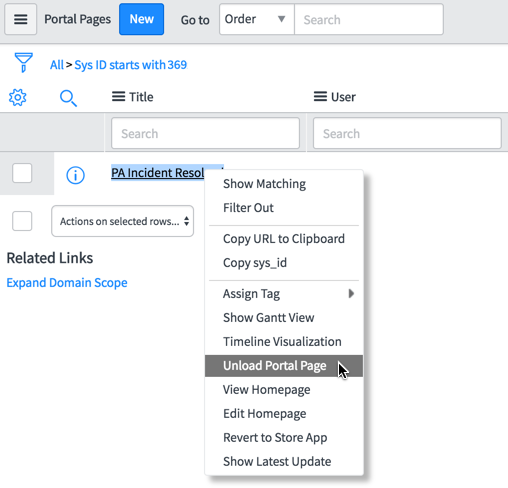The image size is (508, 488).
Task: Open the User column options icon
Action: pos(320,97)
